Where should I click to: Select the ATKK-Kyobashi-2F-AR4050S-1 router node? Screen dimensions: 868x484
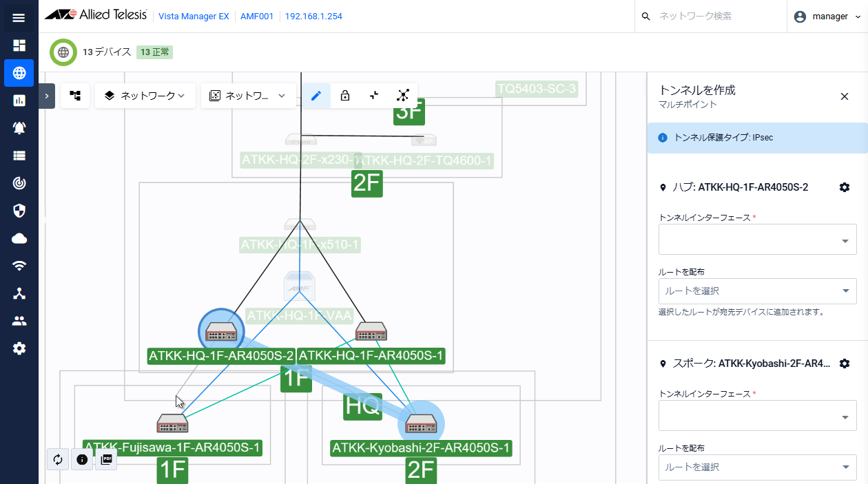point(420,424)
